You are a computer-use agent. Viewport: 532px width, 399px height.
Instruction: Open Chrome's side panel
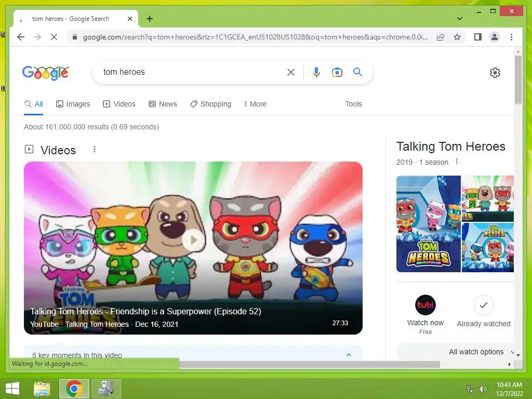coord(478,37)
